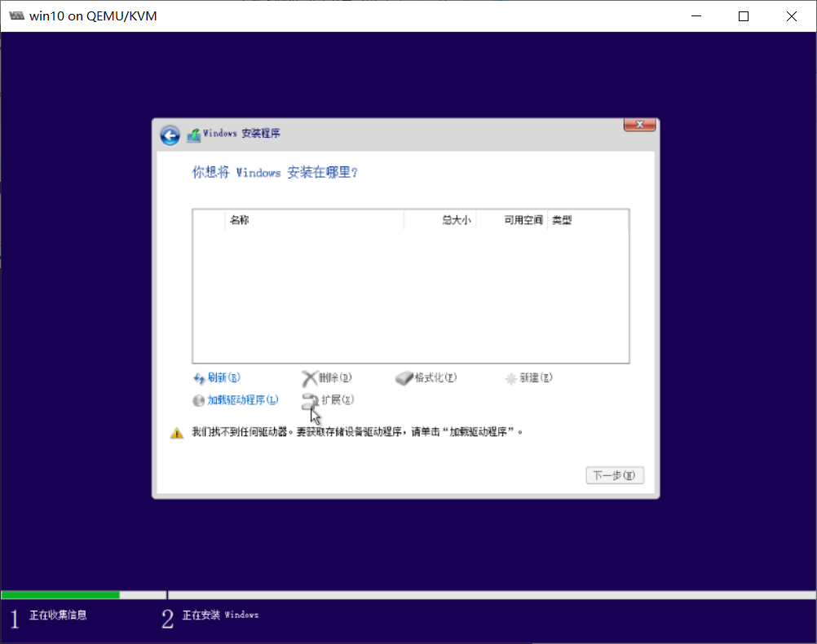The height and width of the screenshot is (644, 817).
Task: Click the 类型 column header
Action: (588, 220)
